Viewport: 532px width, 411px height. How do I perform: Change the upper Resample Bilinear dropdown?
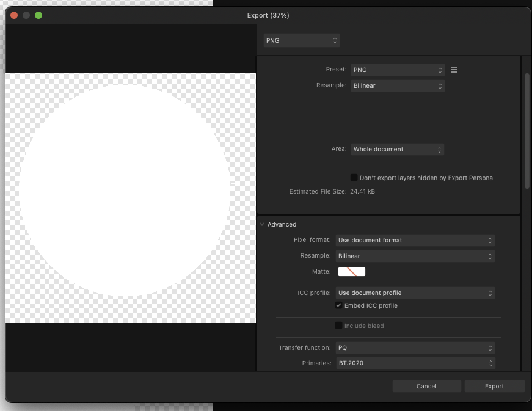398,85
